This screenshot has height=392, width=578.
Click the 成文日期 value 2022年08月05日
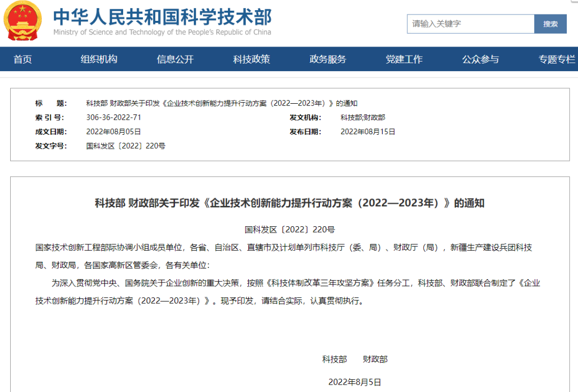pyautogui.click(x=113, y=132)
